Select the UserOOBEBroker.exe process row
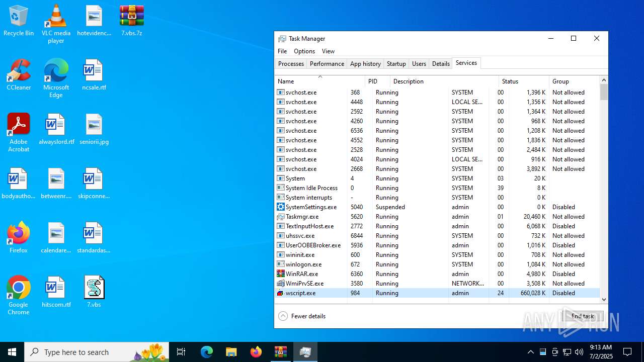Image resolution: width=644 pixels, height=362 pixels. 437,245
